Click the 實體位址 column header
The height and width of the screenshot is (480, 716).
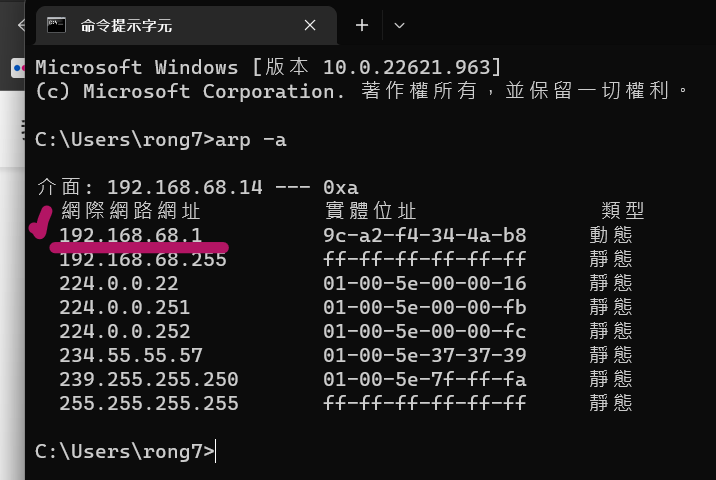tap(371, 211)
